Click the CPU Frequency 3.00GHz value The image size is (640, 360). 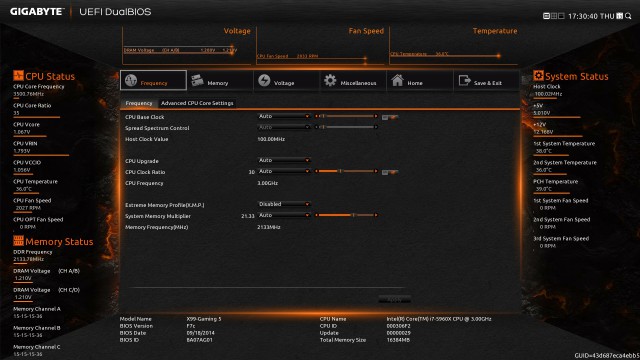(x=268, y=183)
